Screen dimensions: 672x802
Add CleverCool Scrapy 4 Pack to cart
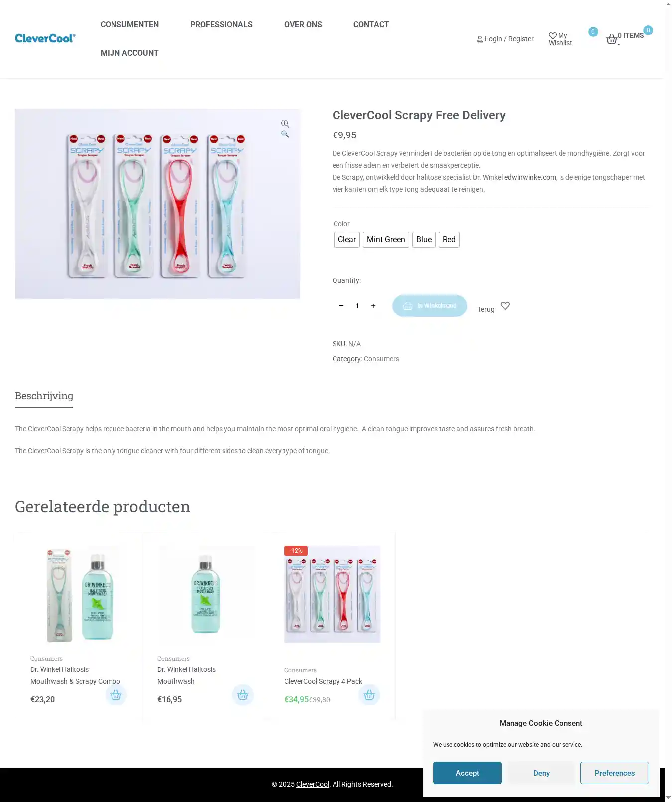(x=369, y=695)
